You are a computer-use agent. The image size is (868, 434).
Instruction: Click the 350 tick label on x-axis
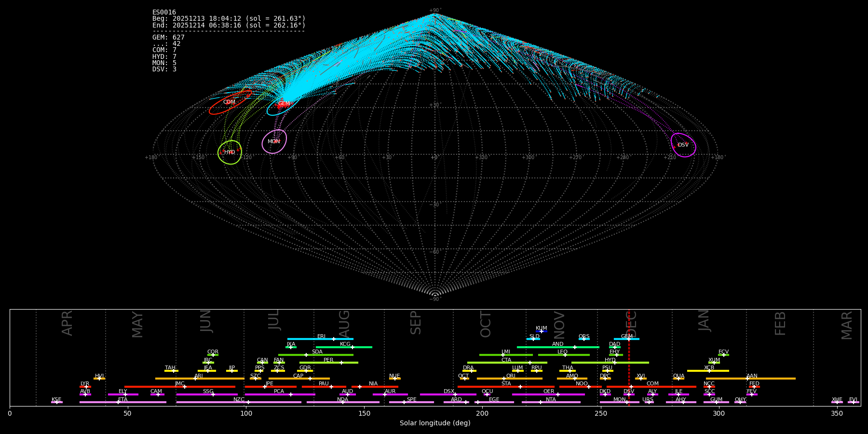point(837,414)
